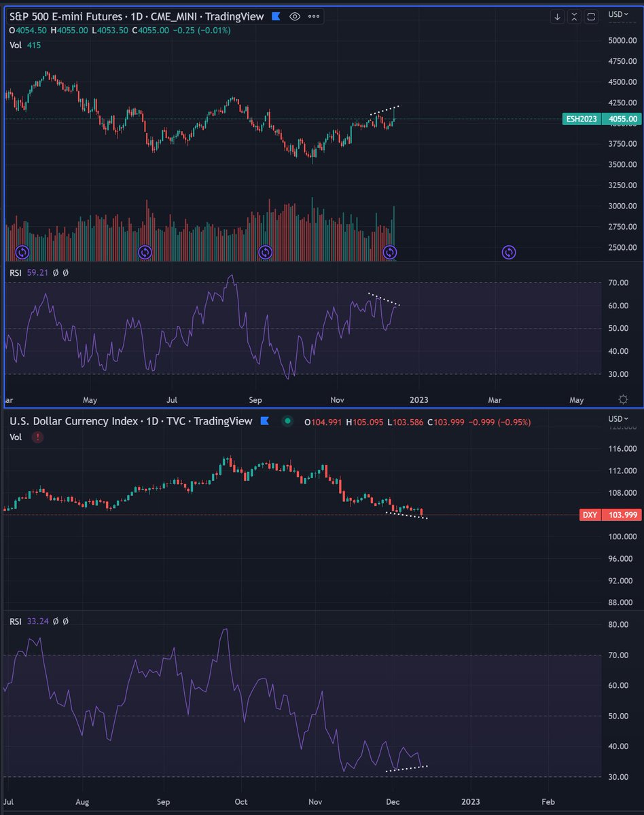Click the Dec label on bottom chart time axis
The image size is (644, 815).
click(392, 801)
